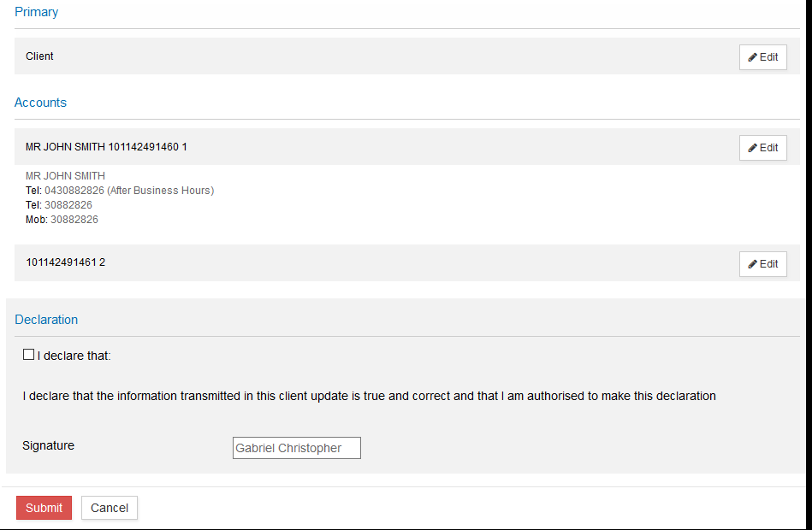Screen dimensions: 812x530
Task: Click the grey MR JOHN SMITH name text
Action: (66, 176)
